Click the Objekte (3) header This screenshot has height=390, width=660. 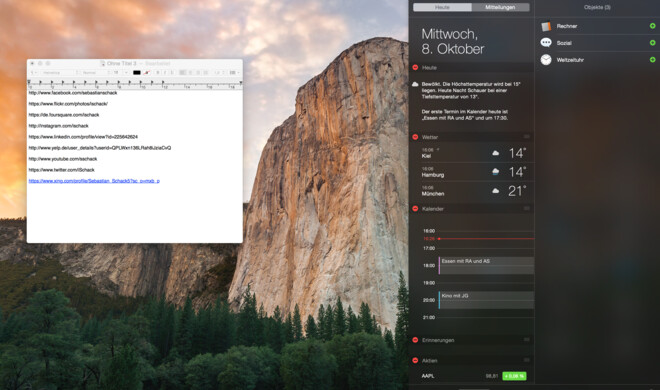click(x=597, y=7)
